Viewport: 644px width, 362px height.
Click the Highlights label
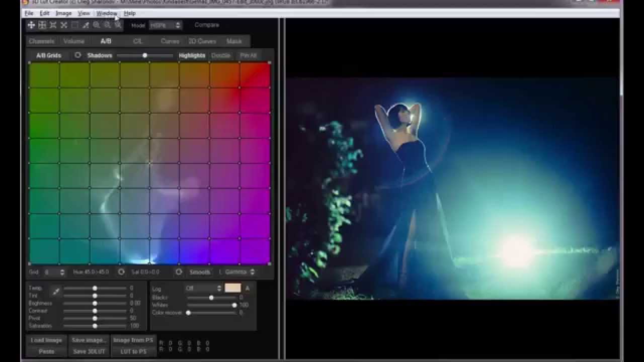pos(192,55)
